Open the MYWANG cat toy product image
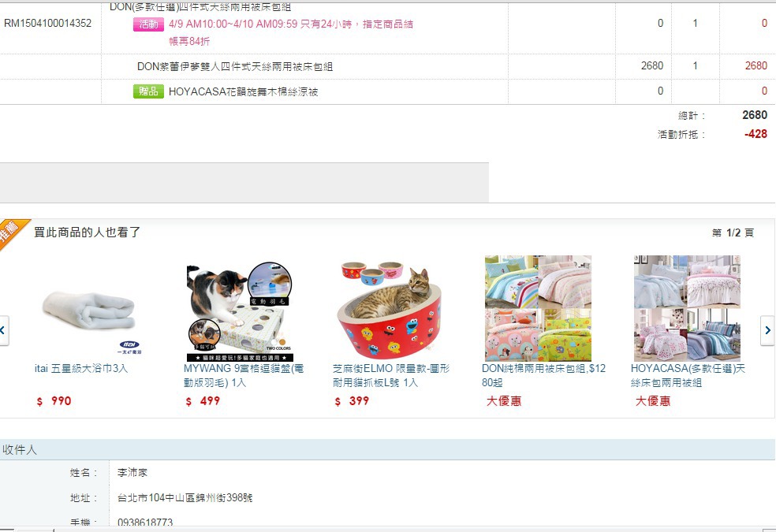Viewport: 776px width, 532px height. 240,311
